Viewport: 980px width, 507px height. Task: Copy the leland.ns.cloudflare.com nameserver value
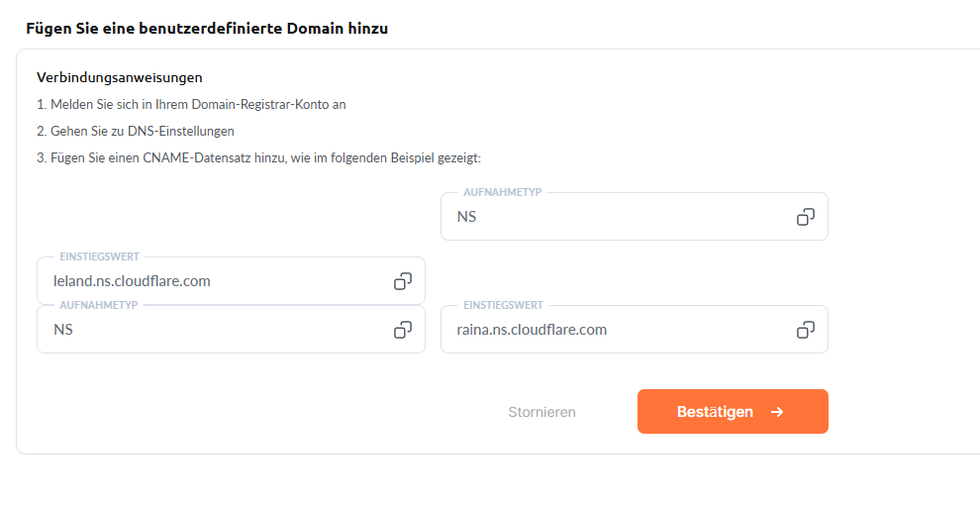403,281
